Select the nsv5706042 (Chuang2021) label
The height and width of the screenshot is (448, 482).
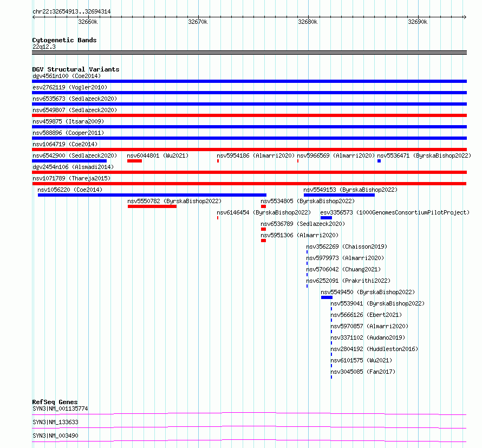tap(343, 269)
